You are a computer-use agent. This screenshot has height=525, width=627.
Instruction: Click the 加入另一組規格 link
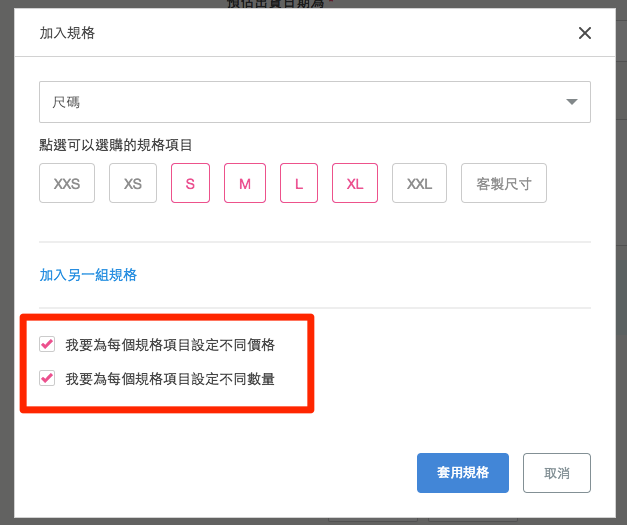(x=88, y=275)
